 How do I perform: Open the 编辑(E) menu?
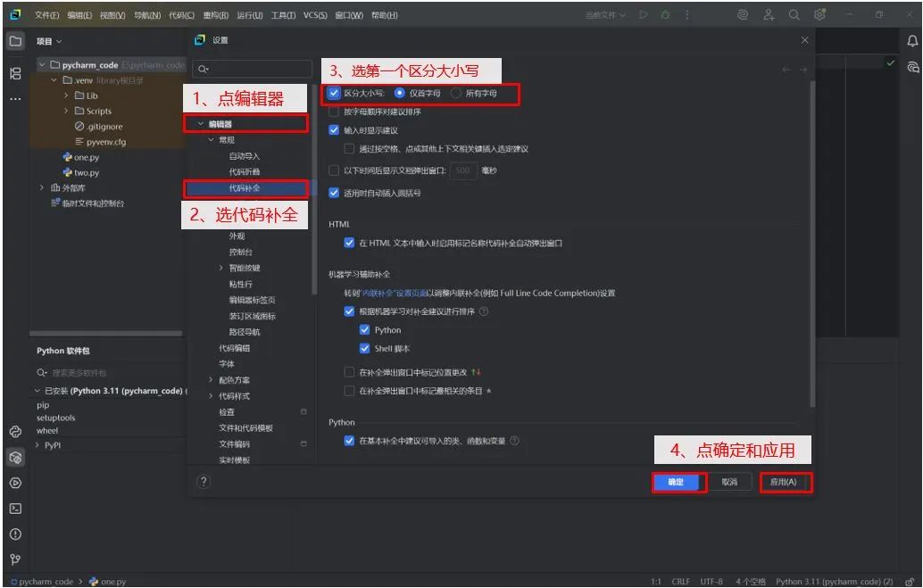click(x=79, y=15)
